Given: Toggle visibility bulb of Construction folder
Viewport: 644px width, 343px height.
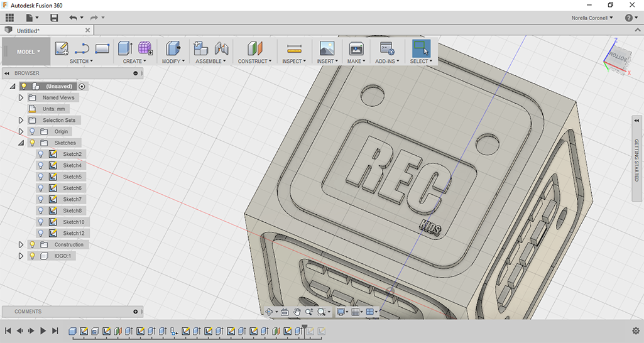Looking at the screenshot, I should [x=32, y=244].
